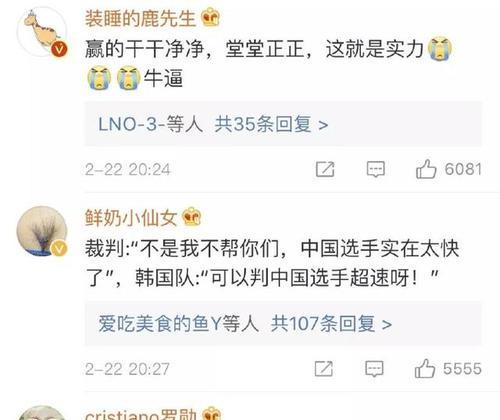Viewport: 500px width, 420px height.
Task: Expand the 共107条回复 replies
Action: (x=331, y=324)
